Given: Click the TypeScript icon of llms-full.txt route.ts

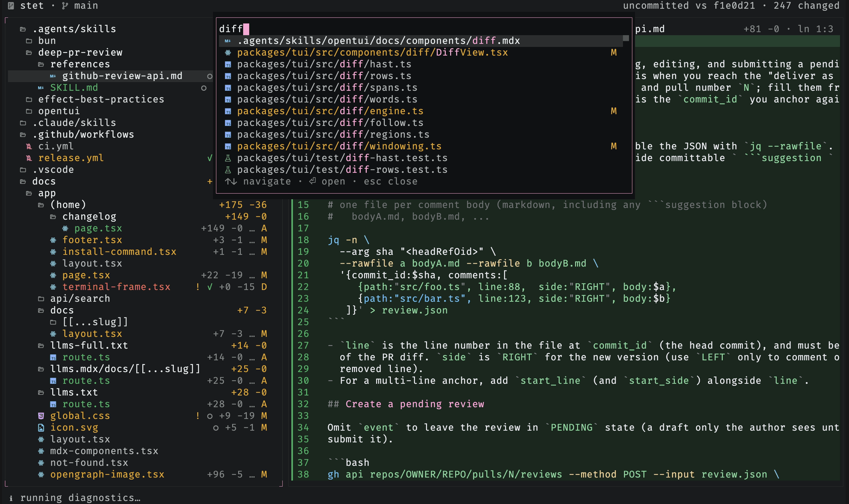Looking at the screenshot, I should pos(53,357).
